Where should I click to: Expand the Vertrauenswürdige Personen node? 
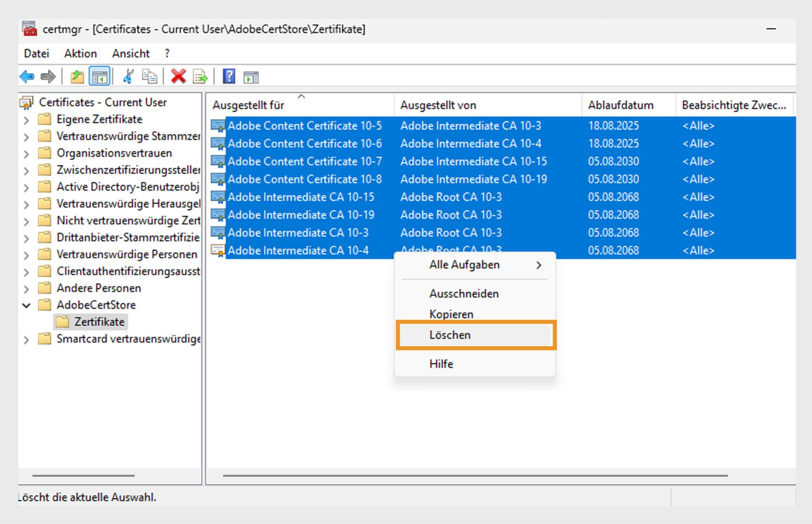(27, 256)
